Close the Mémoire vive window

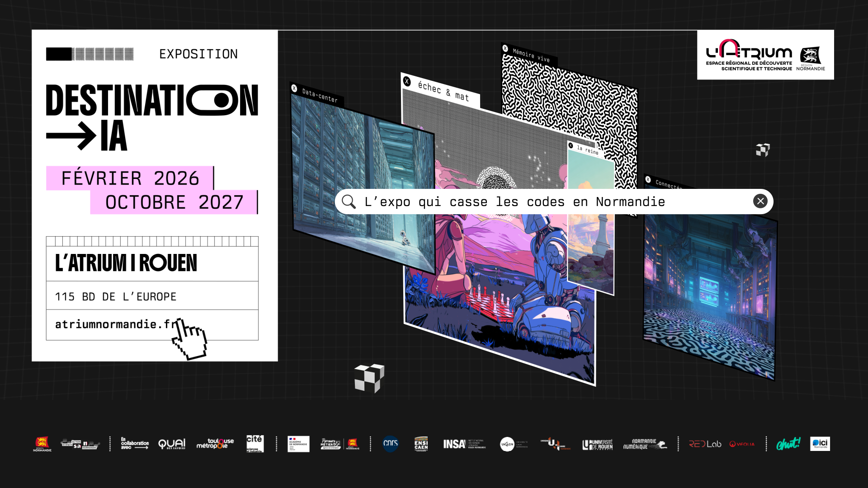(505, 48)
